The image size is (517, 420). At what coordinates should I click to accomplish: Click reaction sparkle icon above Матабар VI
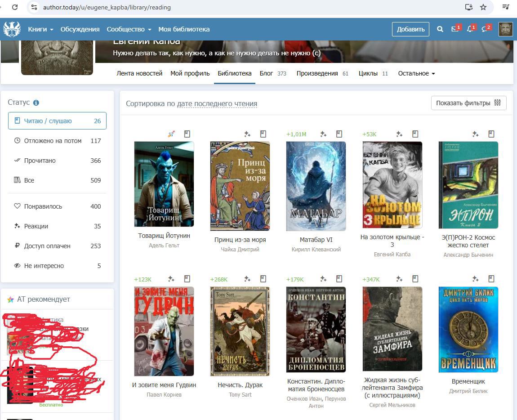(x=323, y=134)
